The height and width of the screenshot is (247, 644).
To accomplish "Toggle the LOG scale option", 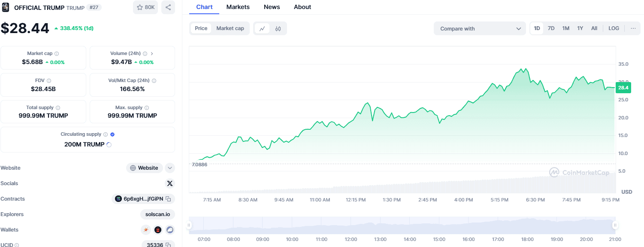I will tap(614, 28).
